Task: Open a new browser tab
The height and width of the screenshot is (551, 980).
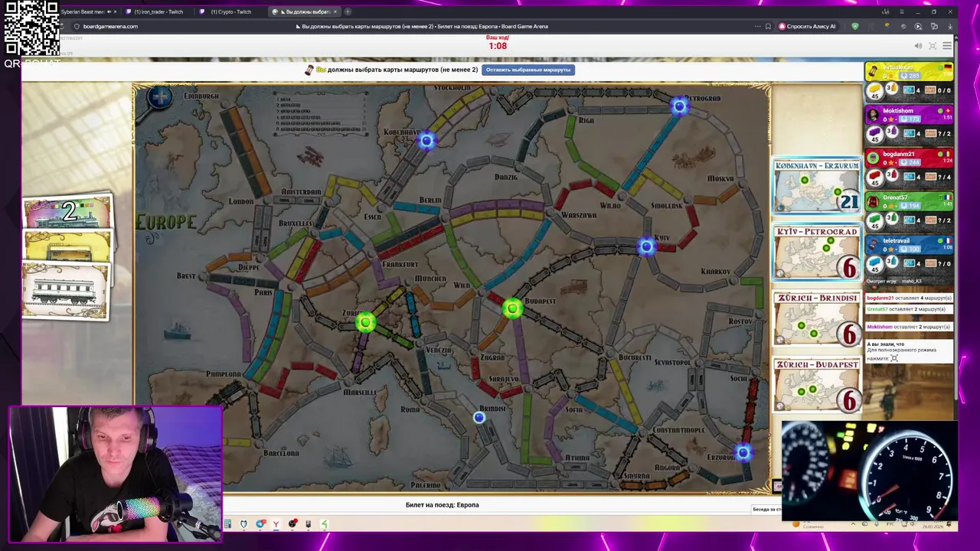Action: tap(348, 11)
